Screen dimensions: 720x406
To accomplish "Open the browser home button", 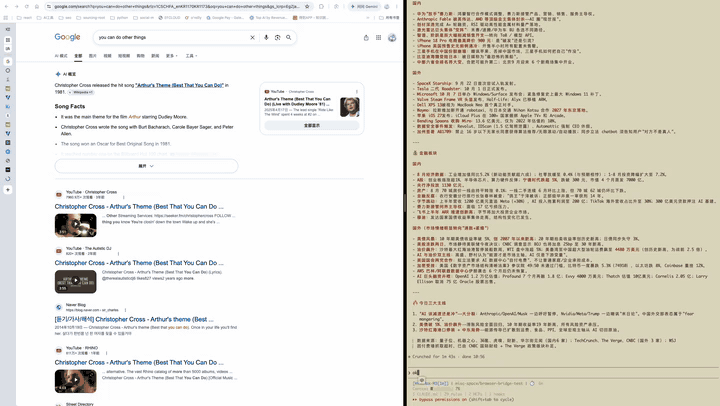I will pyautogui.click(x=37, y=6).
